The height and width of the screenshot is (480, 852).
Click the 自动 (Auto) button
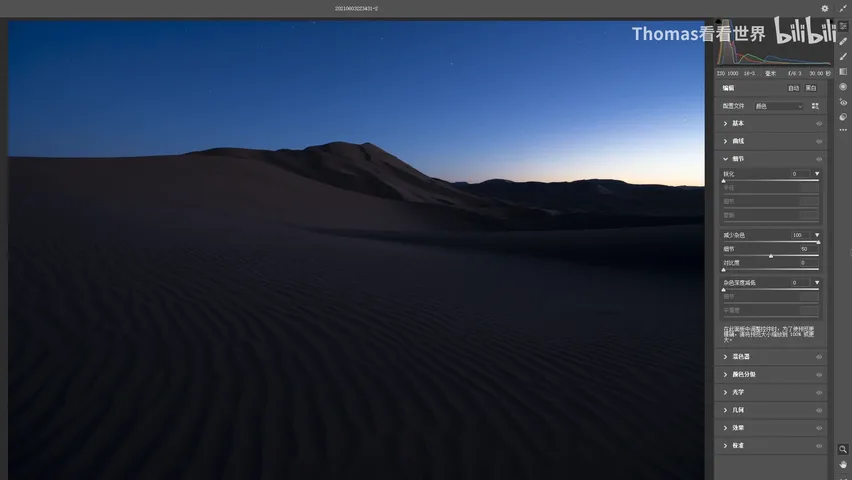(793, 88)
